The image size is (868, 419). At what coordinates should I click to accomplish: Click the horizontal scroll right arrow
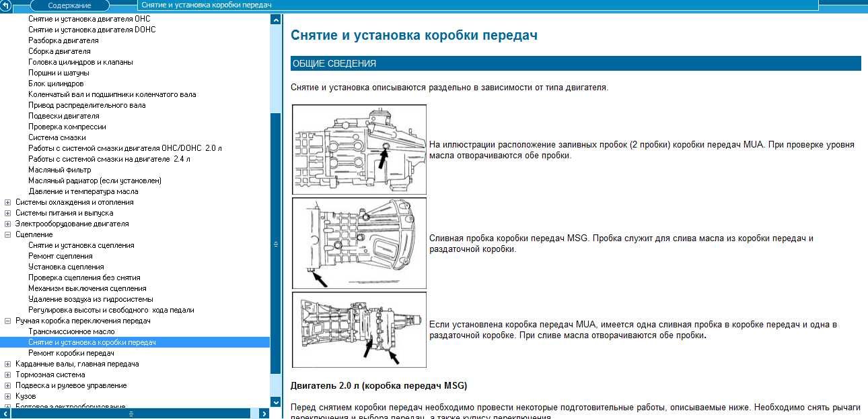click(264, 414)
